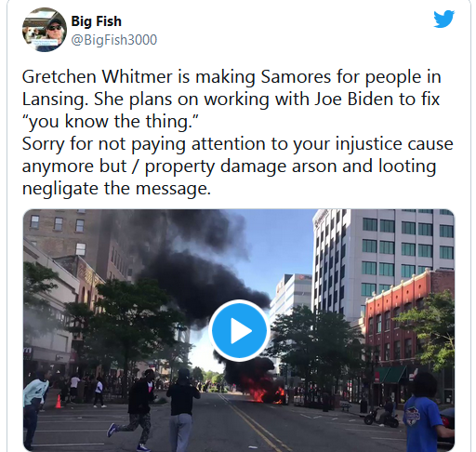Click the Big Fish display name

(97, 21)
